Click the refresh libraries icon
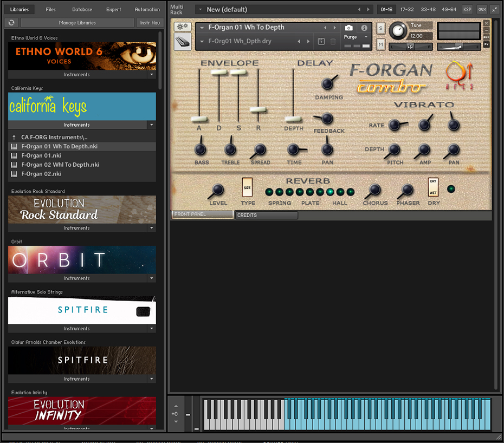 click(x=11, y=23)
